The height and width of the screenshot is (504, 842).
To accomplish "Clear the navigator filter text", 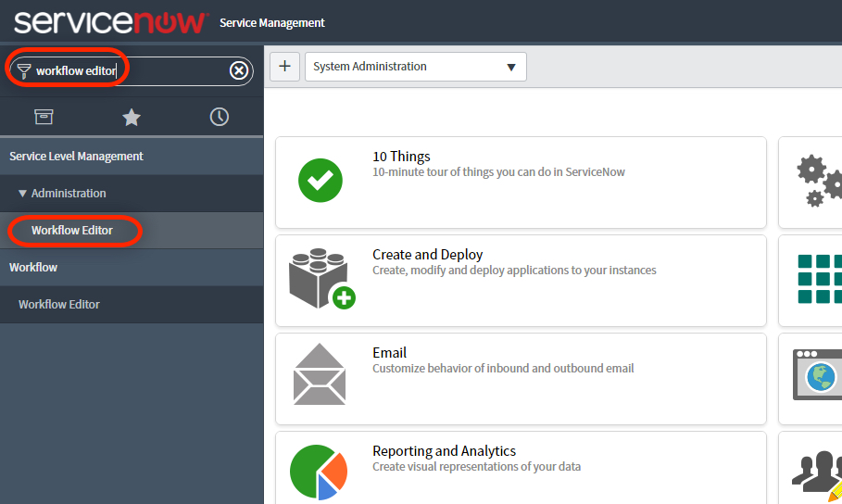I will coord(239,70).
